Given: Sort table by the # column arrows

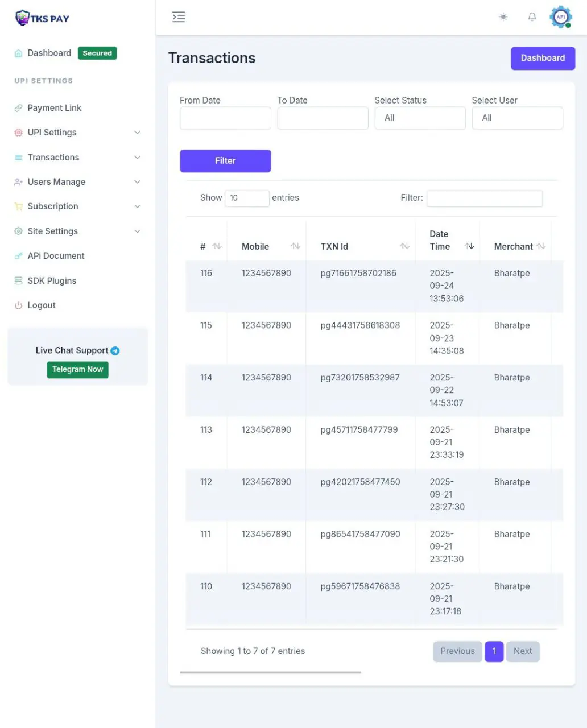Looking at the screenshot, I should [x=217, y=246].
